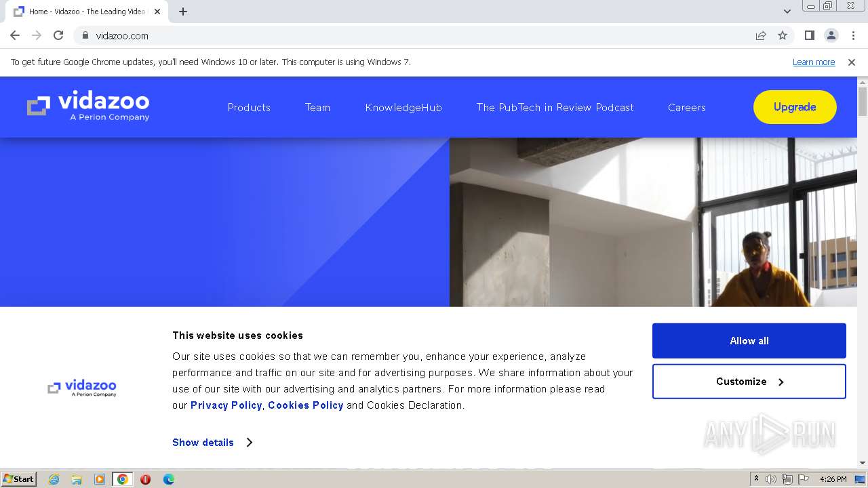This screenshot has height=488, width=868.
Task: Click the browser forward arrow
Action: 37,35
